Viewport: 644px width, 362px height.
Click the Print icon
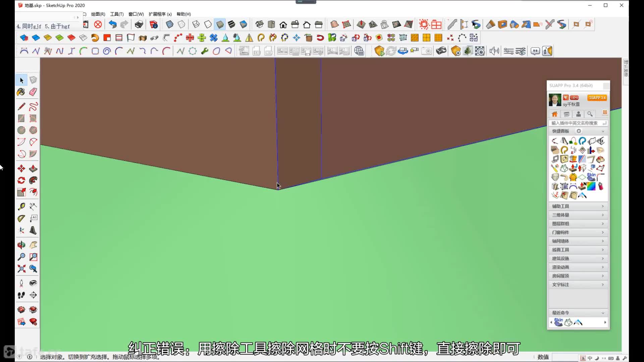point(139,24)
